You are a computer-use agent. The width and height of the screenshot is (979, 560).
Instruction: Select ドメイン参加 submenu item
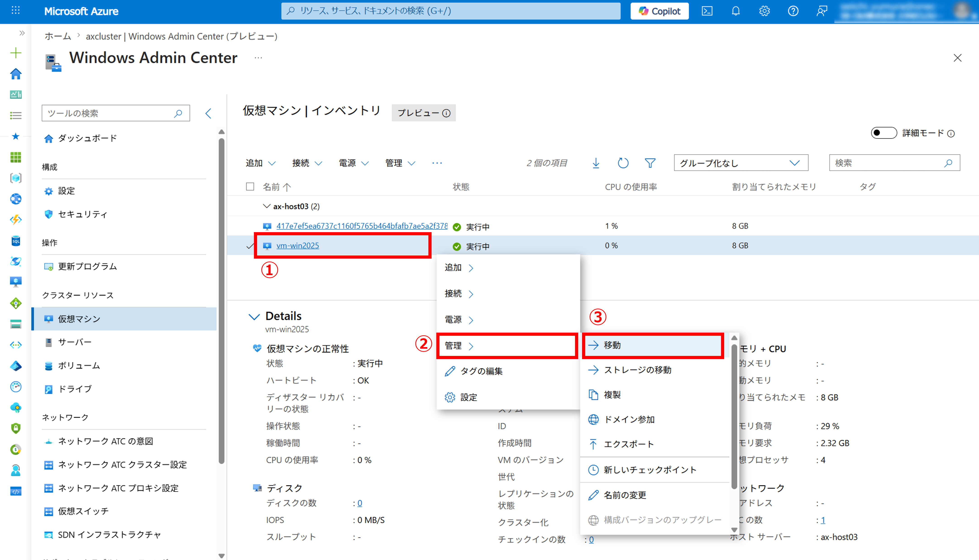[x=655, y=420]
